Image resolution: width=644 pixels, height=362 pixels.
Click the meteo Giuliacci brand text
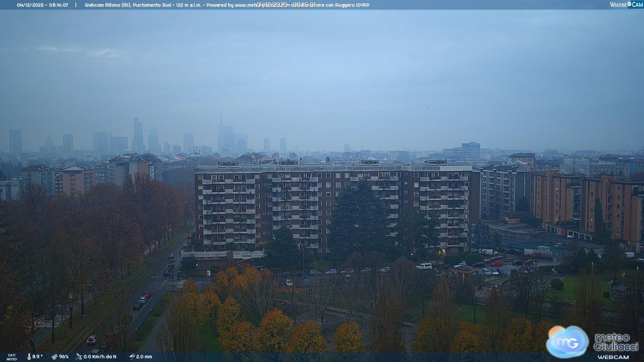(x=615, y=342)
